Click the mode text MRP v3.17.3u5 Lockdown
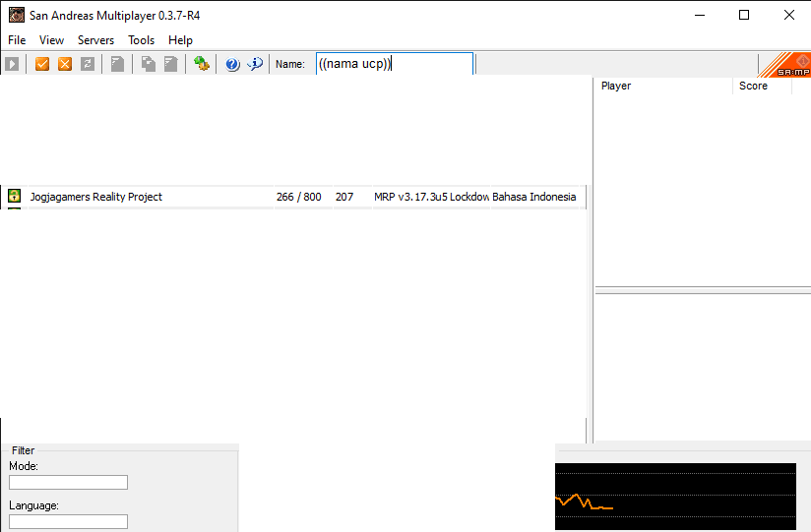This screenshot has width=811, height=532. tap(431, 197)
